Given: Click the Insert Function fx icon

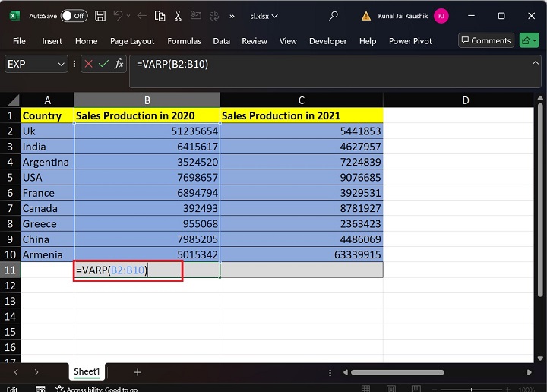Looking at the screenshot, I should pyautogui.click(x=119, y=65).
